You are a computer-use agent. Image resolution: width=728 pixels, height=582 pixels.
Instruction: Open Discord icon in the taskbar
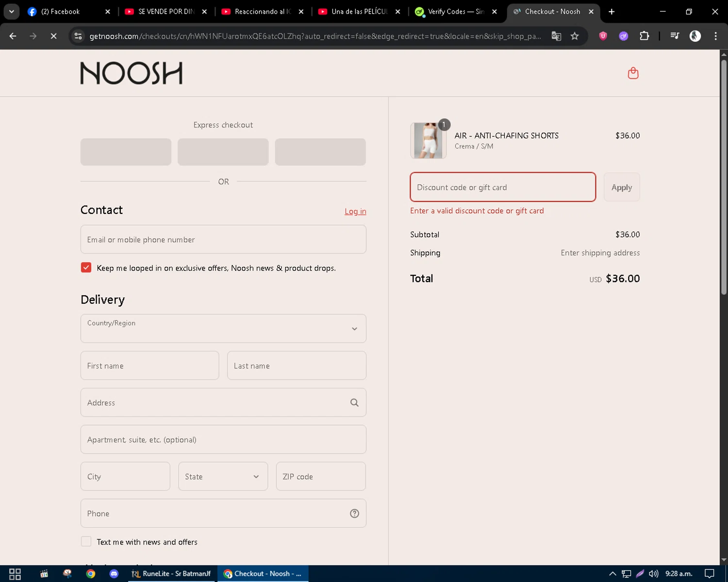(114, 574)
